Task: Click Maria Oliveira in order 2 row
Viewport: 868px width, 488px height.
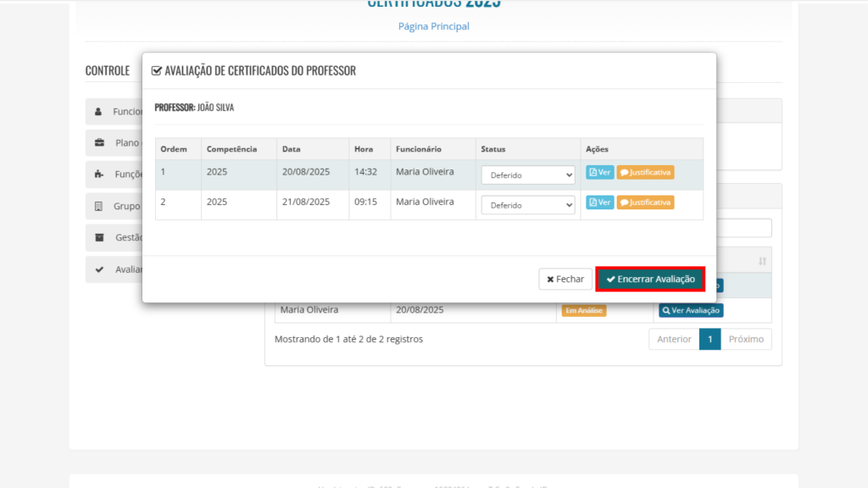Action: point(425,202)
